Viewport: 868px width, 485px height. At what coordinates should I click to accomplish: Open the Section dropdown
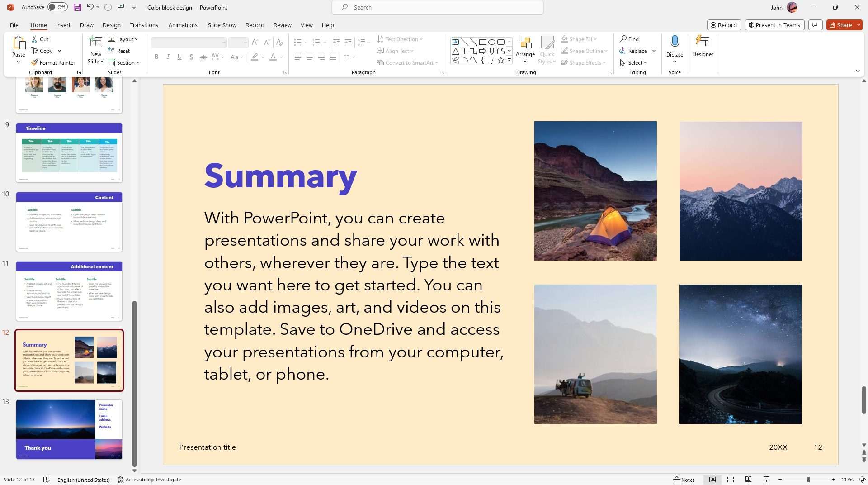pos(124,62)
